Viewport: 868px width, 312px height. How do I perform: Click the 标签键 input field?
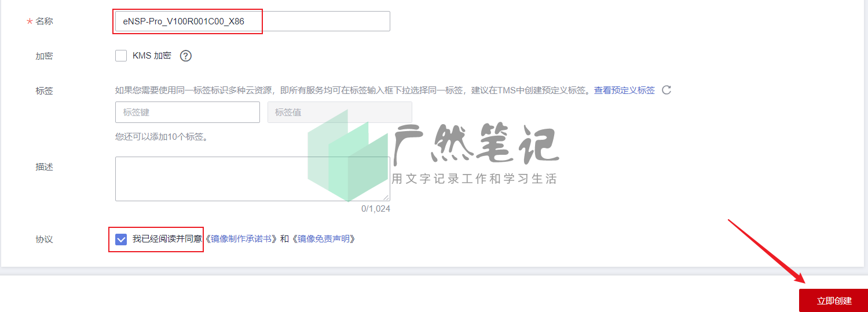click(x=188, y=112)
